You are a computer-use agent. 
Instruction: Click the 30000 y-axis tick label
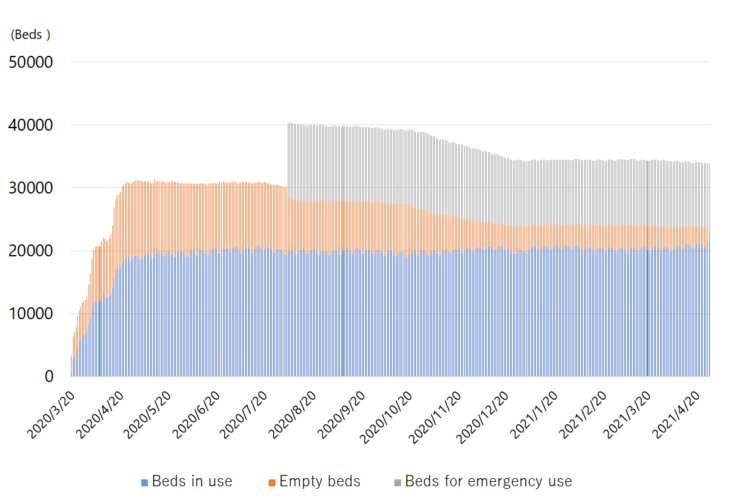click(31, 188)
